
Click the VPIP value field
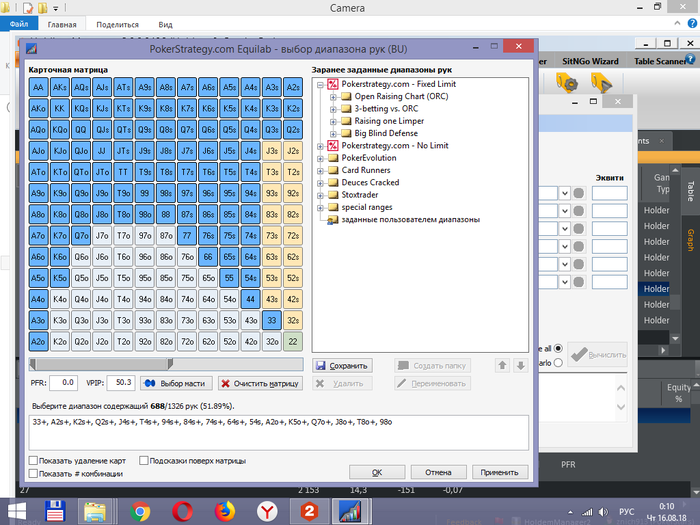(x=121, y=383)
